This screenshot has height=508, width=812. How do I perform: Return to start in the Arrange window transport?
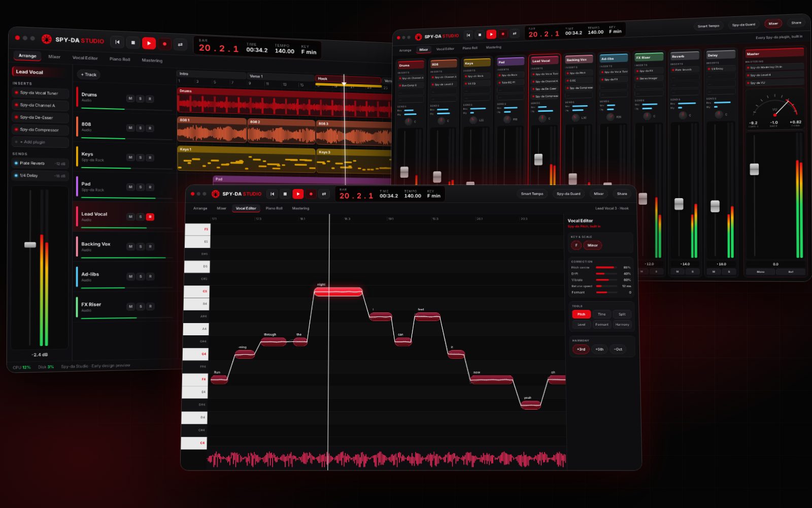point(117,42)
